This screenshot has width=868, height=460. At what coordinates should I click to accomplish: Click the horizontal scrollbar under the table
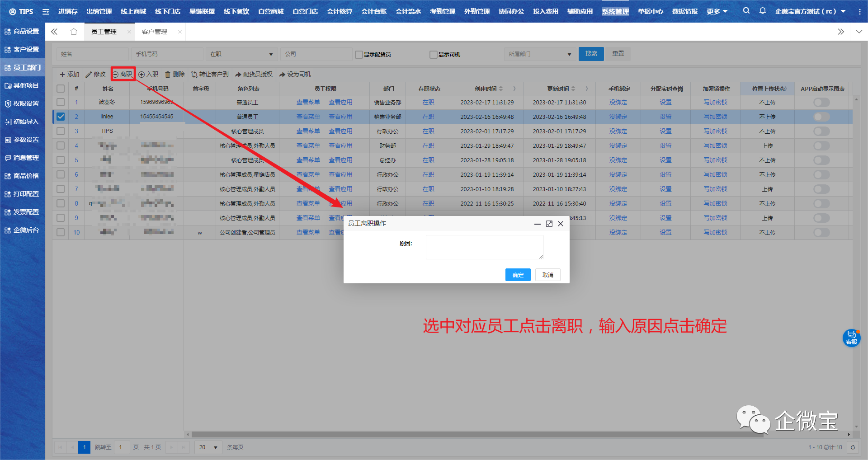pyautogui.click(x=475, y=435)
